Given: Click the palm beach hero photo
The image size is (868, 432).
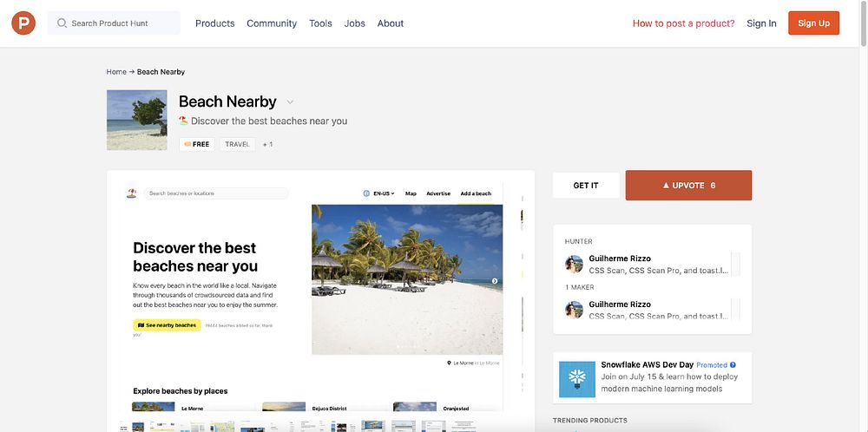Looking at the screenshot, I should (407, 279).
